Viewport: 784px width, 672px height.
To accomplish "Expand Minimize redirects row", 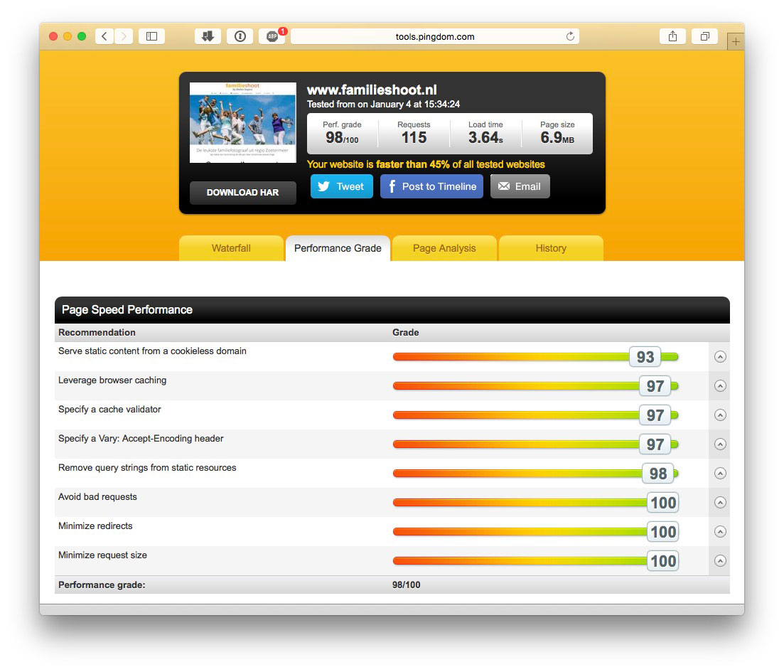I will [x=720, y=531].
